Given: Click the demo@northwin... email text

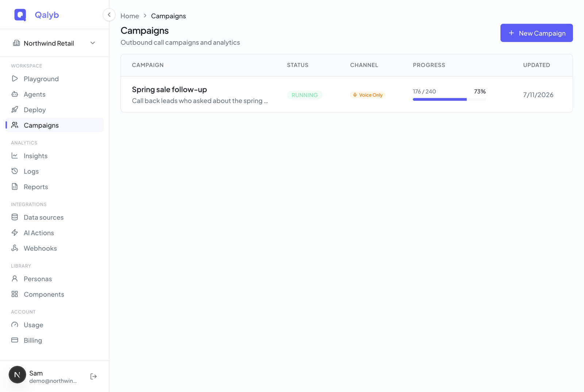Looking at the screenshot, I should pyautogui.click(x=53, y=381).
